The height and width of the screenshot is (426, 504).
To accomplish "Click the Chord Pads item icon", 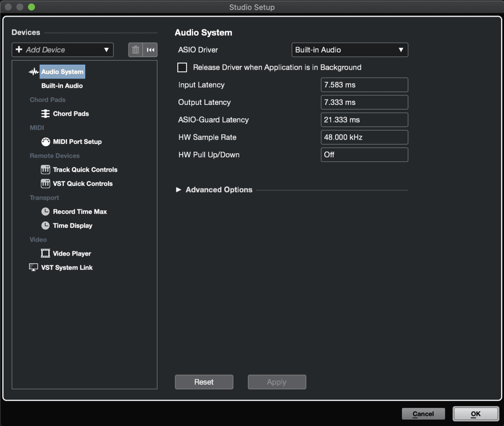I will [45, 114].
